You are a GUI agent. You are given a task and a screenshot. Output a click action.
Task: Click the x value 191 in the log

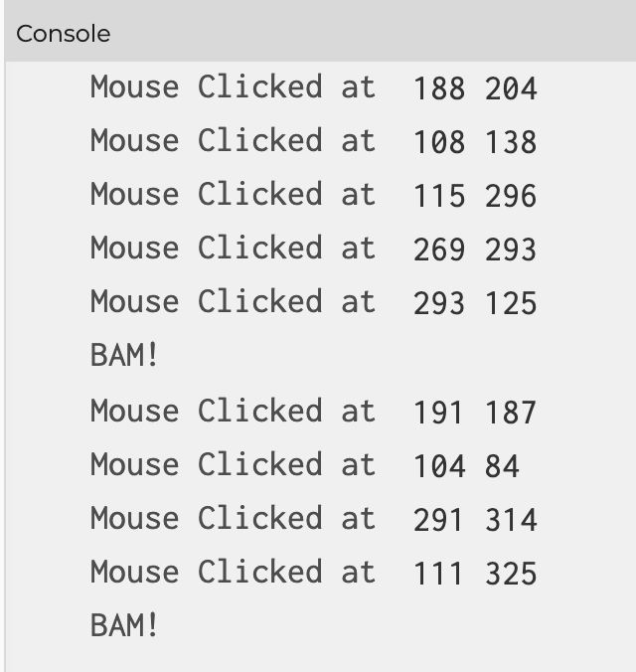438,413
